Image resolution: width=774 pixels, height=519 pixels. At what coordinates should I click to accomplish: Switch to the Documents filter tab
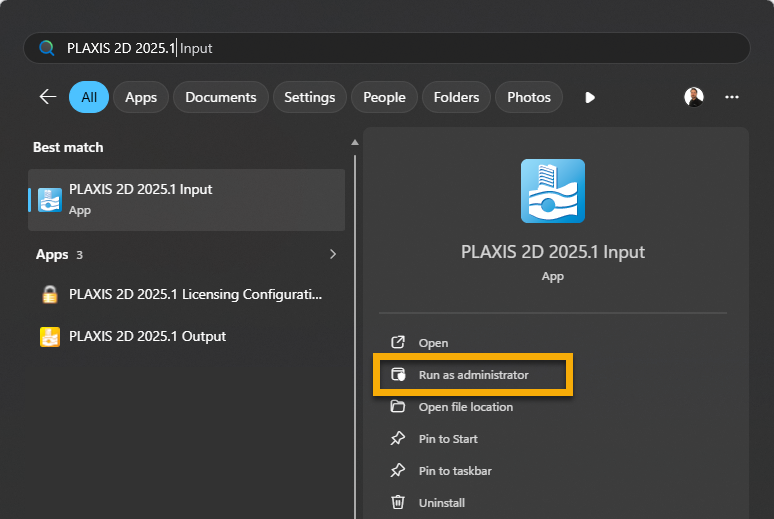[x=221, y=97]
